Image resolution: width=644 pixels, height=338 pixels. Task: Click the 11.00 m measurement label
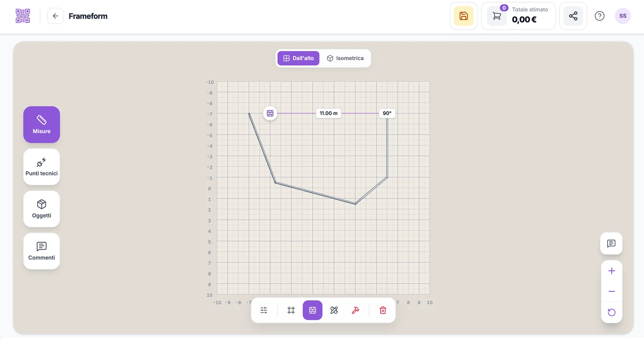328,113
